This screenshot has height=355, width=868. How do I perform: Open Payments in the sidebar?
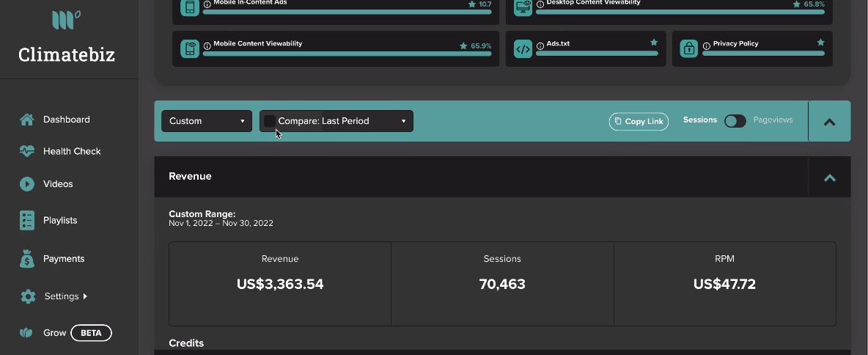tap(64, 259)
